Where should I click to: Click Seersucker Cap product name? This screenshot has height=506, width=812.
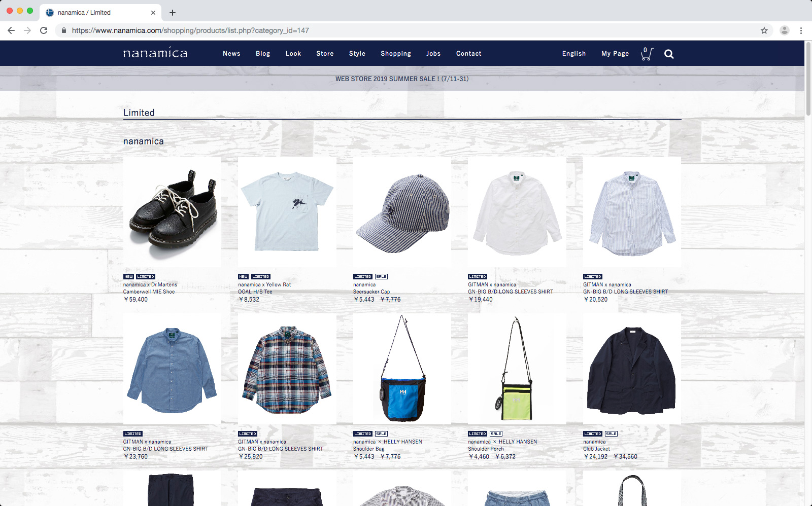click(371, 292)
